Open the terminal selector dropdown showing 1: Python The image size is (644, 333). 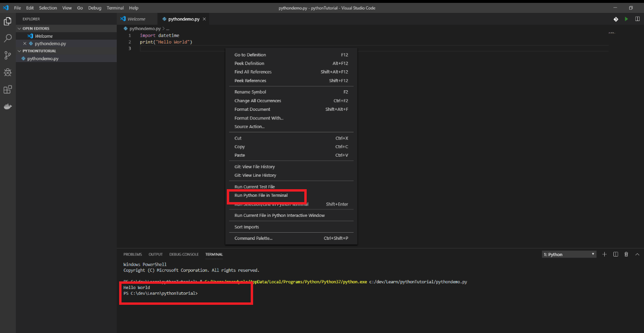pyautogui.click(x=568, y=254)
